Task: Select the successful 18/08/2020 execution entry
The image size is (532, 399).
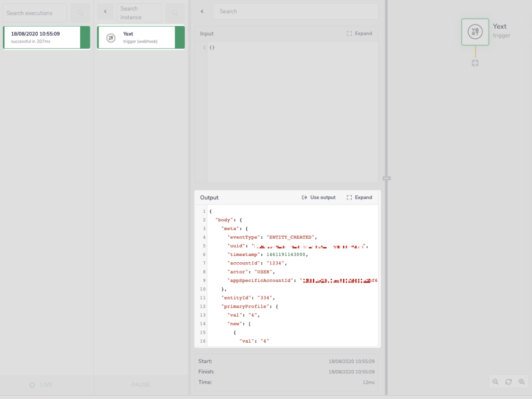Action: 45,37
